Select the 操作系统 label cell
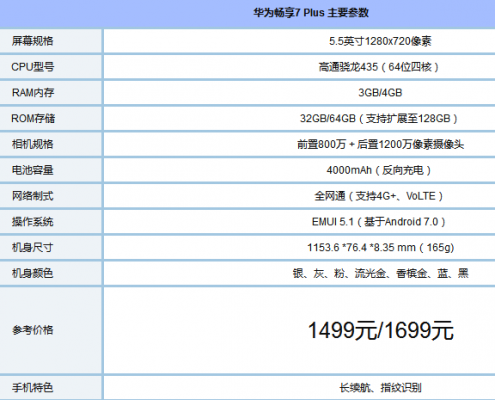This screenshot has width=495, height=400. (51, 222)
